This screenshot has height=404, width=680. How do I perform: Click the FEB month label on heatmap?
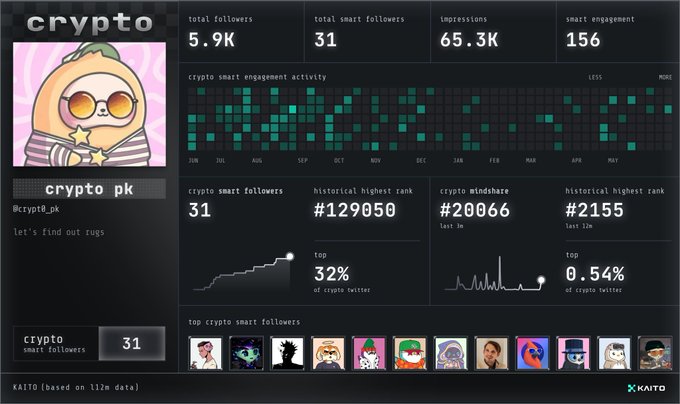tap(494, 160)
